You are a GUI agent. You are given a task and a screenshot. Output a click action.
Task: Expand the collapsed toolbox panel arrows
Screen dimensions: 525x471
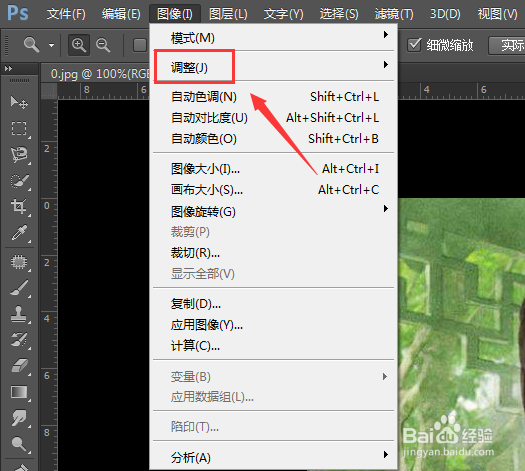click(8, 69)
